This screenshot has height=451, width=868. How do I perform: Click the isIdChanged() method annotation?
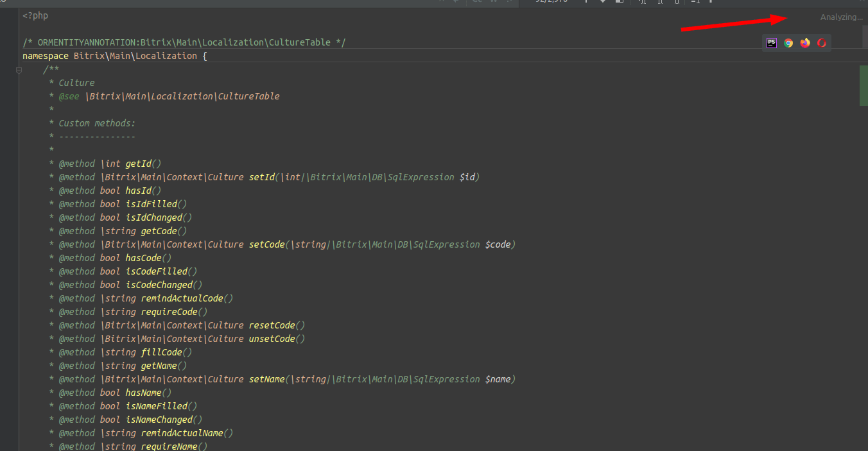click(x=125, y=217)
